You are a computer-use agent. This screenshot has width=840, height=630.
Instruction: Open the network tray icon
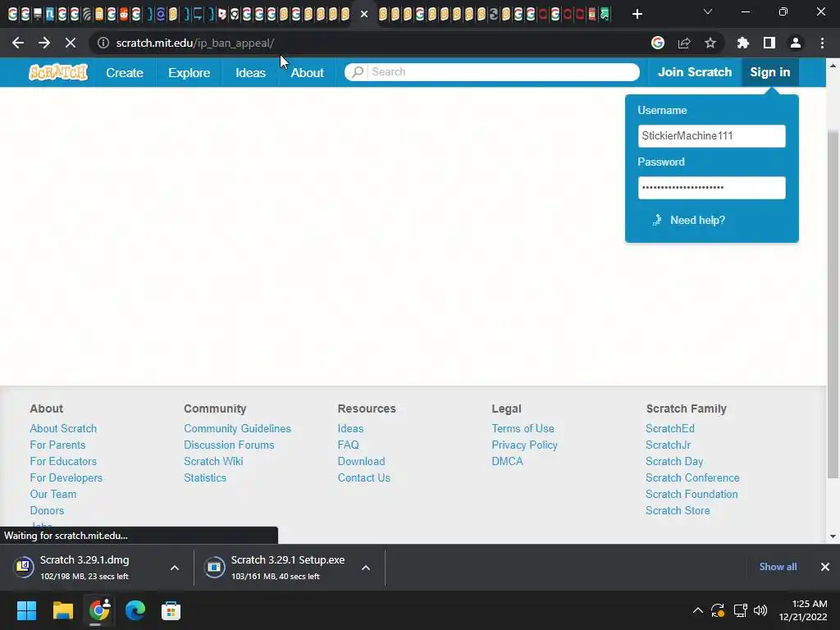coord(741,610)
